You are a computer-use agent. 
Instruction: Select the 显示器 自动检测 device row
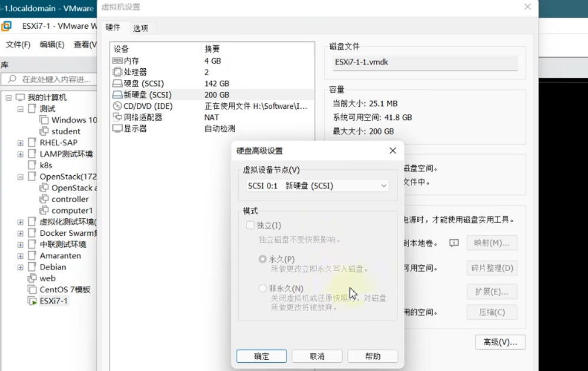(212, 129)
